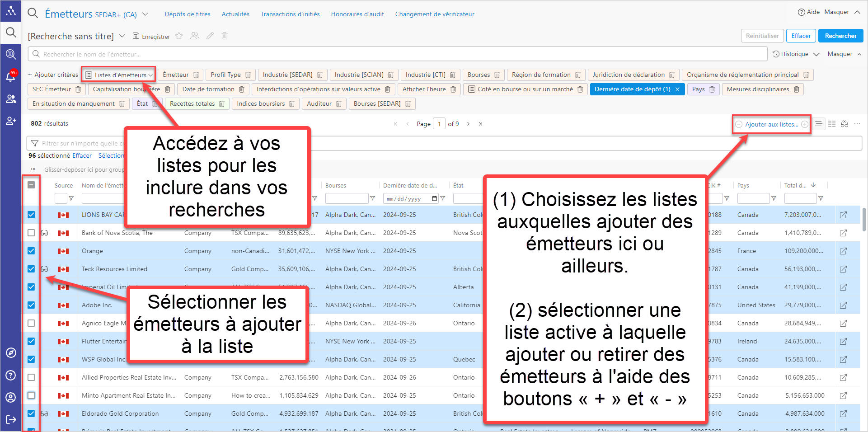Jump to the last results page arrow
This screenshot has height=432, width=868.
[x=480, y=124]
